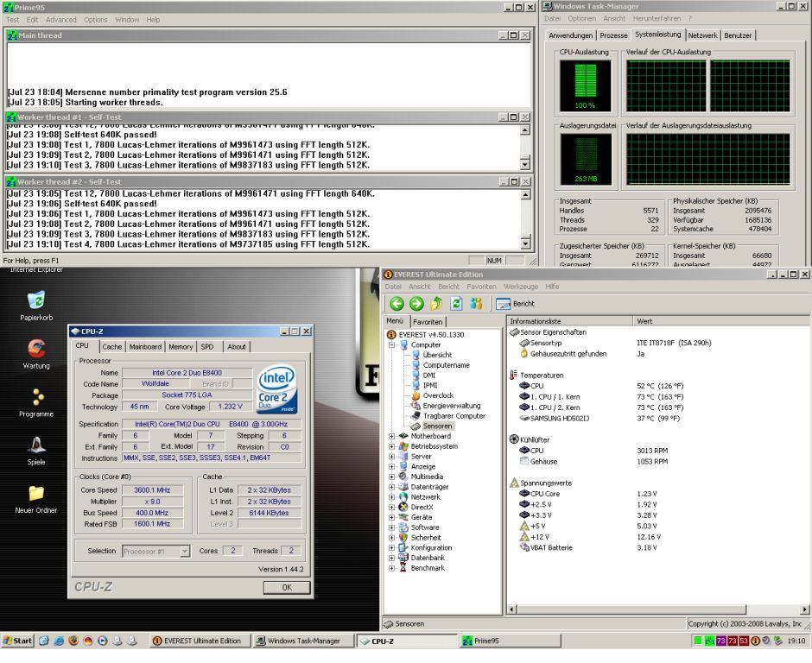Select Computername in the EVEREST tree

pyautogui.click(x=446, y=365)
